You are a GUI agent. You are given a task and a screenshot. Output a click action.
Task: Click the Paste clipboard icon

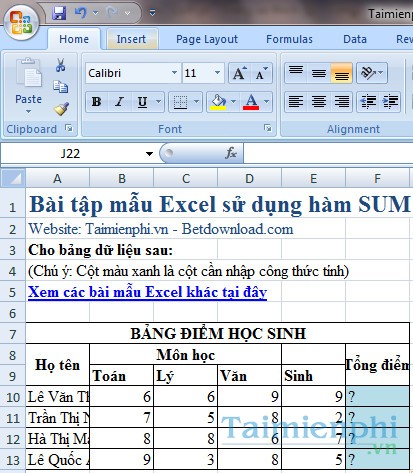(x=29, y=73)
